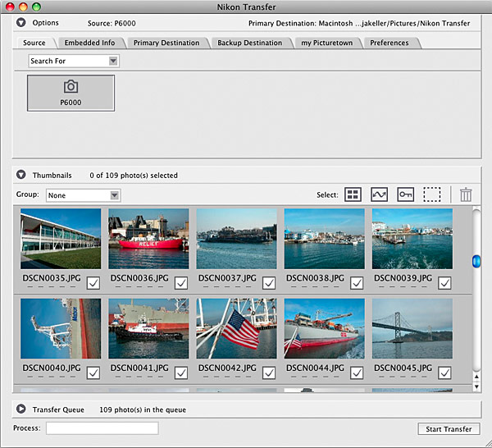Select the P6000 camera source
The width and height of the screenshot is (492, 448).
coord(71,93)
